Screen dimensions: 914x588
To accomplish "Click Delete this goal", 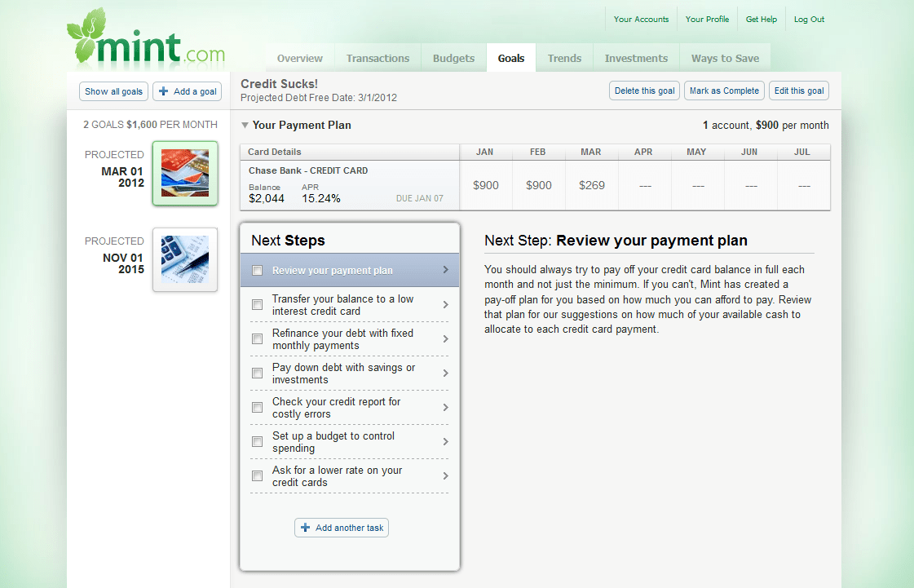I will click(x=644, y=91).
